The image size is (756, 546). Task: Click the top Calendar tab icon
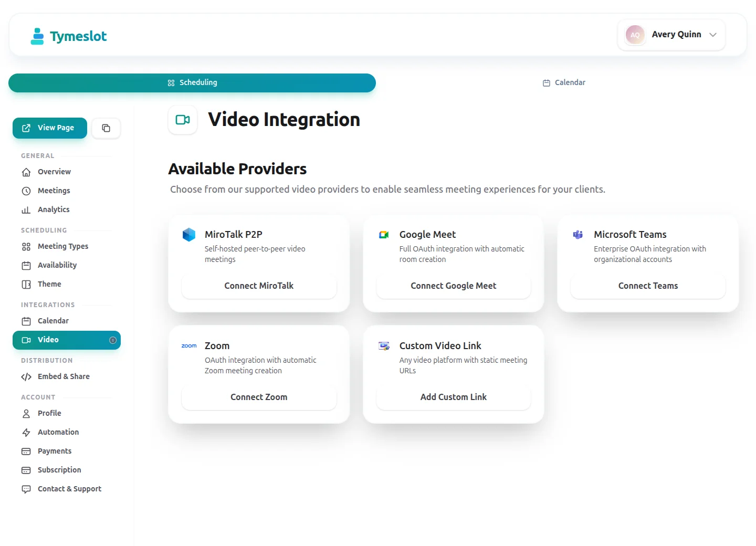[547, 83]
